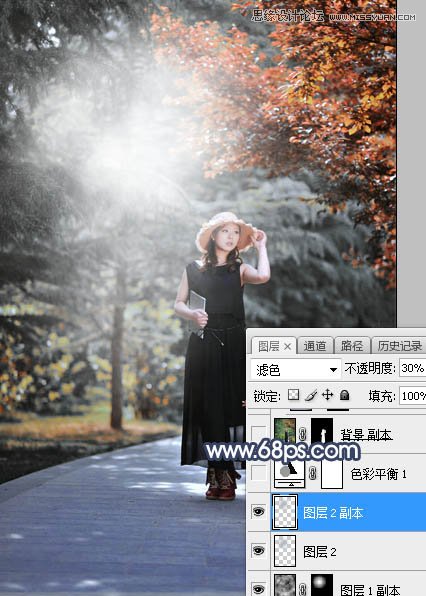Viewport: 426px width, 596px height.
Task: Close the 图层 tab with the x
Action: [x=288, y=346]
